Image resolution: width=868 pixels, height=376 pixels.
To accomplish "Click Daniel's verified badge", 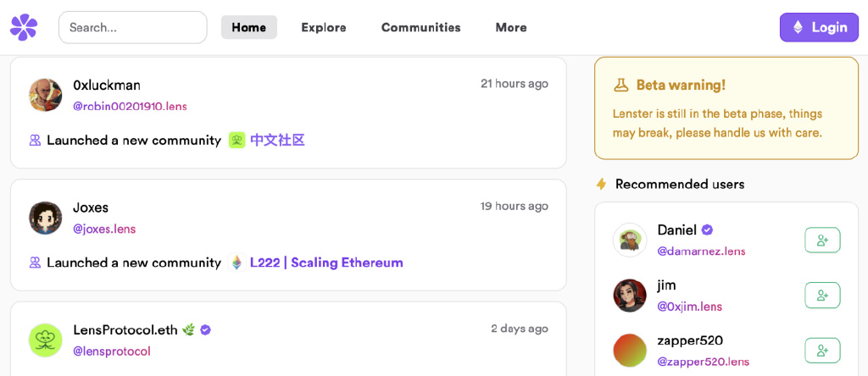I will [x=707, y=229].
